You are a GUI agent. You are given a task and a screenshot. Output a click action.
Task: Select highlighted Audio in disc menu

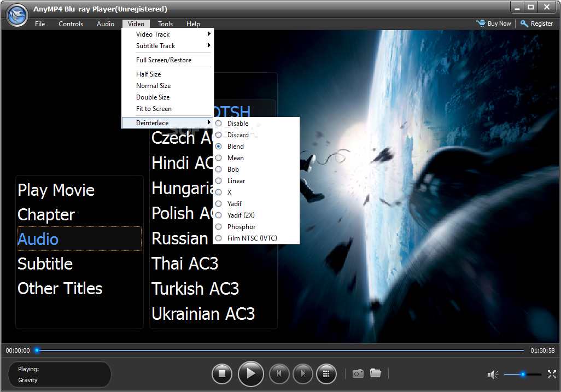pos(79,238)
